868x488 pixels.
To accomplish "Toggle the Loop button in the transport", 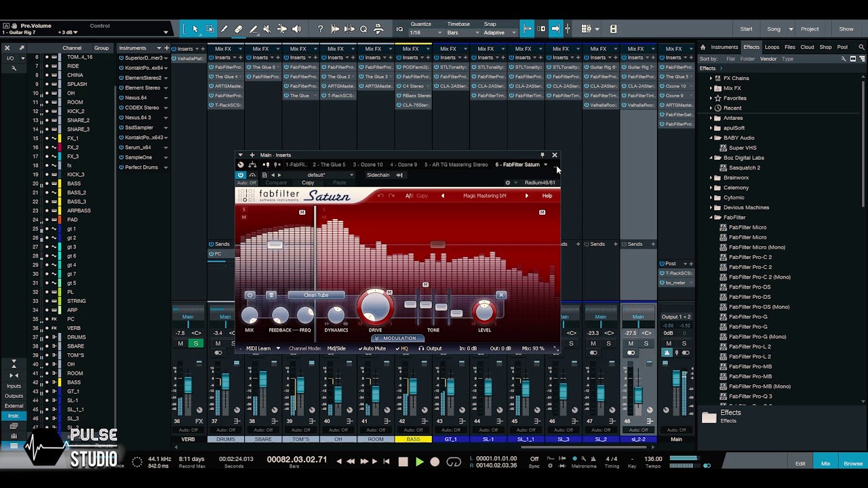I will [454, 462].
